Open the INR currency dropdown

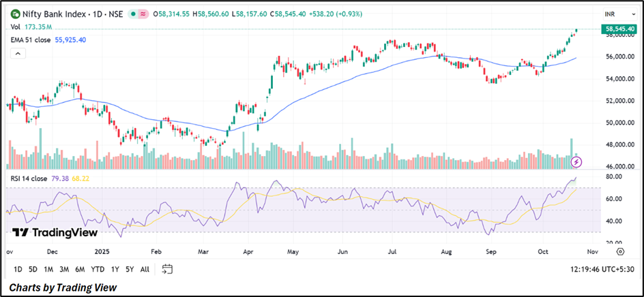611,14
